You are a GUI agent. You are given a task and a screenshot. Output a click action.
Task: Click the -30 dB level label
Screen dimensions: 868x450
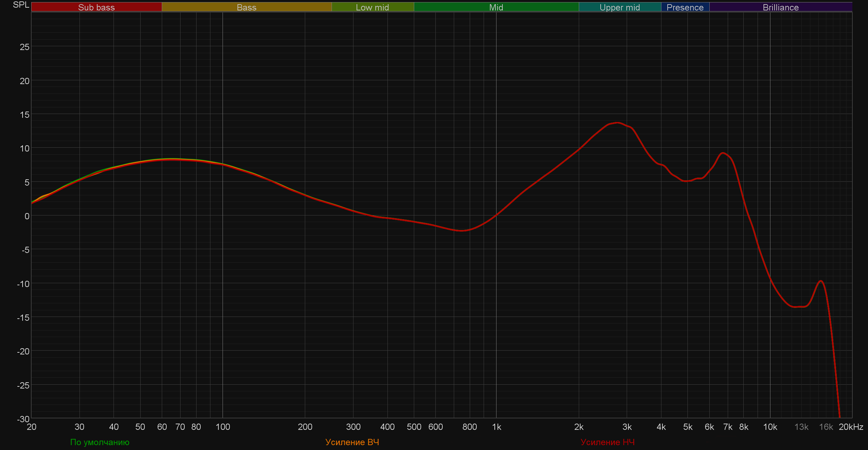point(24,419)
